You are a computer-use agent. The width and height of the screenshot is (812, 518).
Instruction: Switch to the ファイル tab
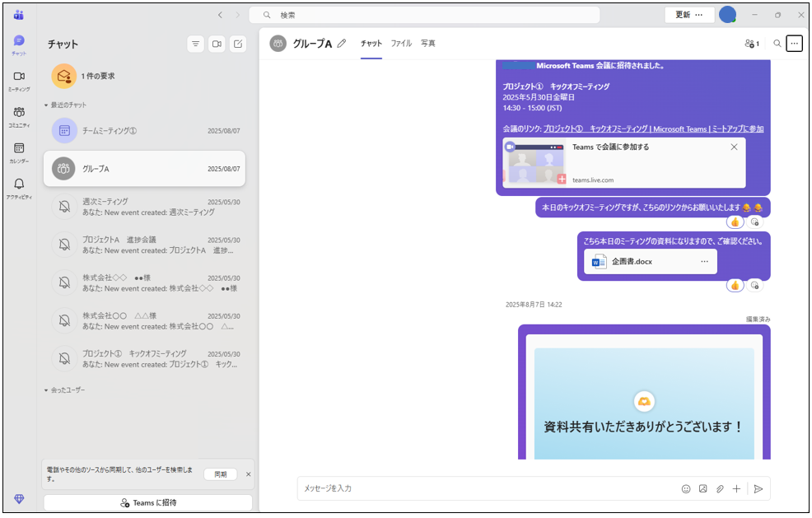[x=401, y=44]
